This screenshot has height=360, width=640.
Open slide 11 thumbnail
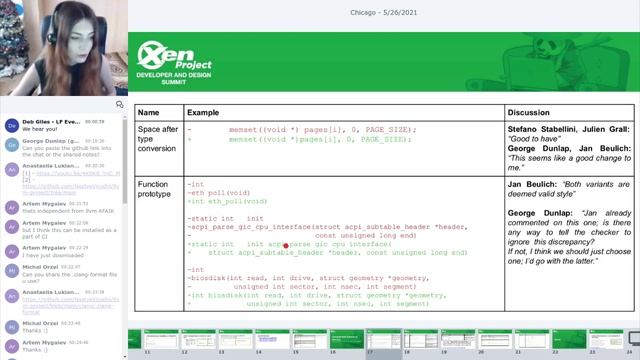pos(161,339)
